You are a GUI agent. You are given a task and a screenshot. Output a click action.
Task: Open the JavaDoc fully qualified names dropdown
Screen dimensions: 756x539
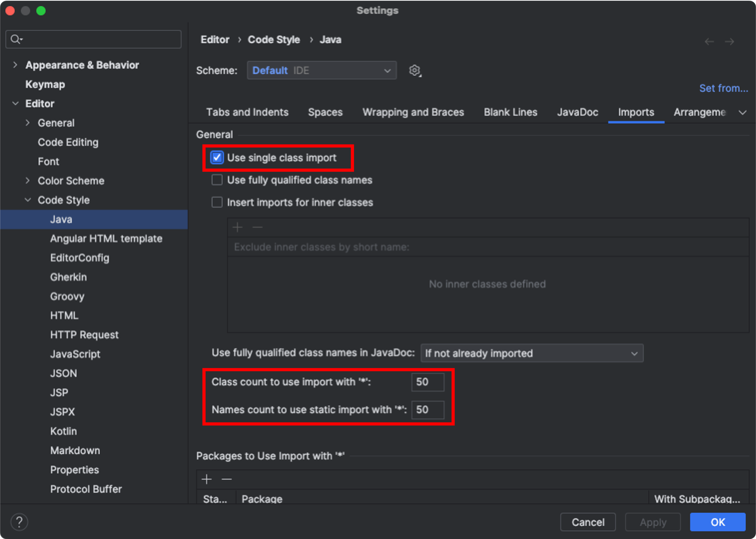point(532,353)
